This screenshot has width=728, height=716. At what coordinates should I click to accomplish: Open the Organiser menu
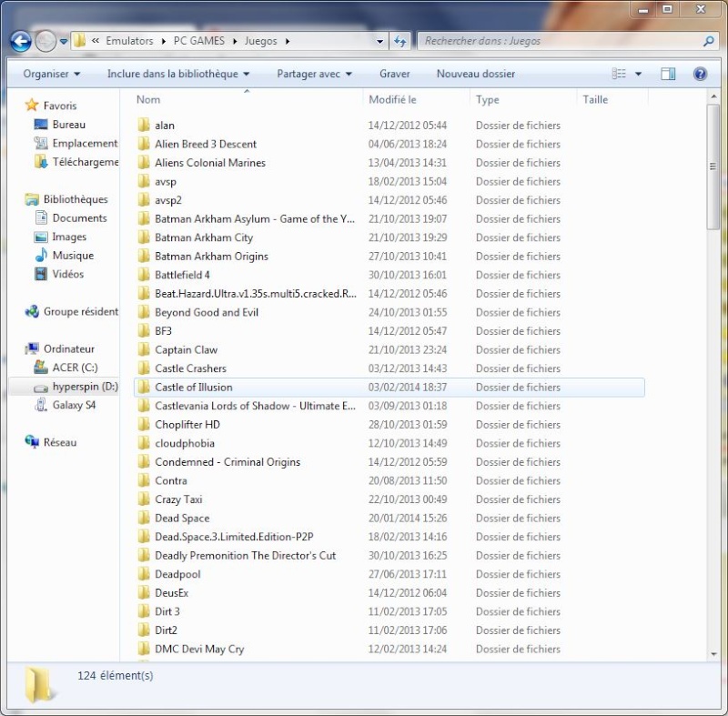[52, 74]
